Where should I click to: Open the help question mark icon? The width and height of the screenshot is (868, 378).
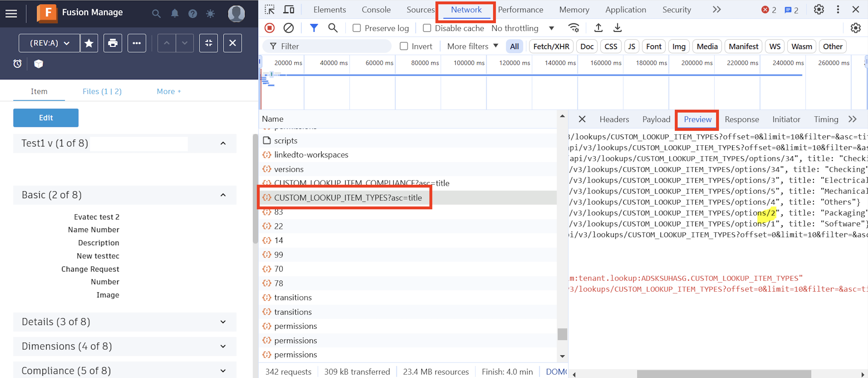pyautogui.click(x=192, y=13)
